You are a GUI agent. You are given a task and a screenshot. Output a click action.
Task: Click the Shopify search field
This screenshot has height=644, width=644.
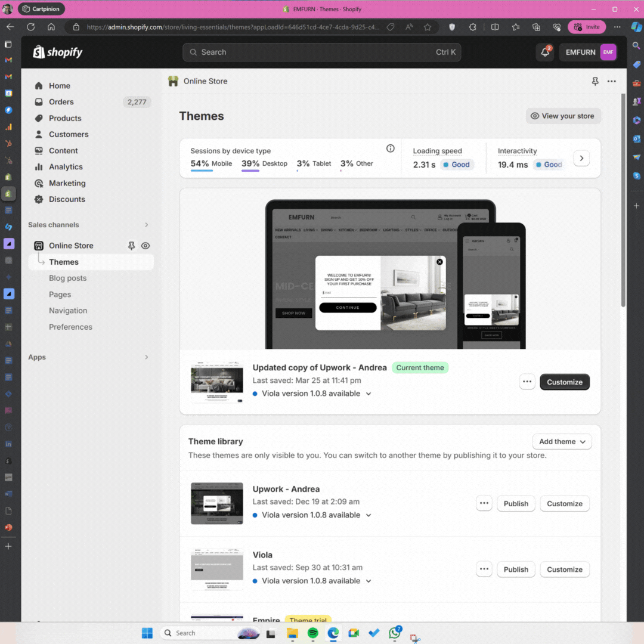321,52
